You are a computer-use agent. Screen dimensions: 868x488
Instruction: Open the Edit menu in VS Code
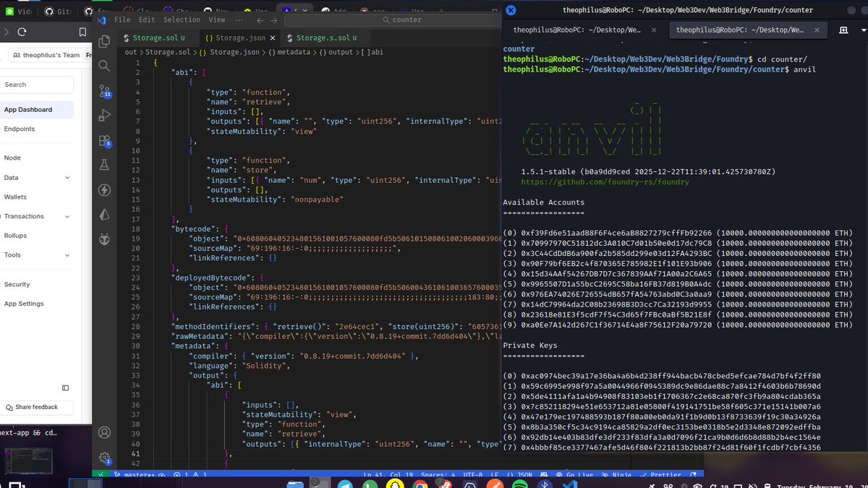147,20
